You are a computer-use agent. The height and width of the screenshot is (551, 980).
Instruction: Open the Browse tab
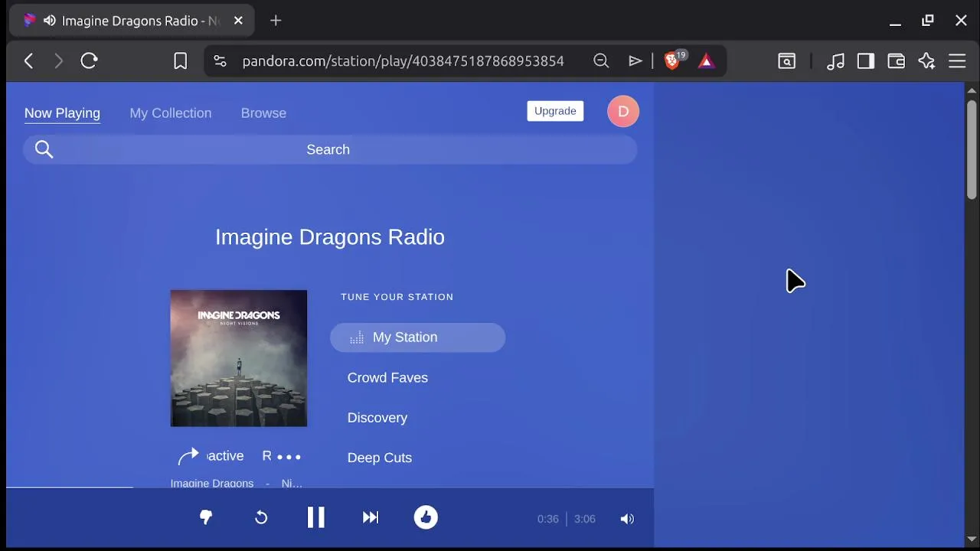(263, 113)
